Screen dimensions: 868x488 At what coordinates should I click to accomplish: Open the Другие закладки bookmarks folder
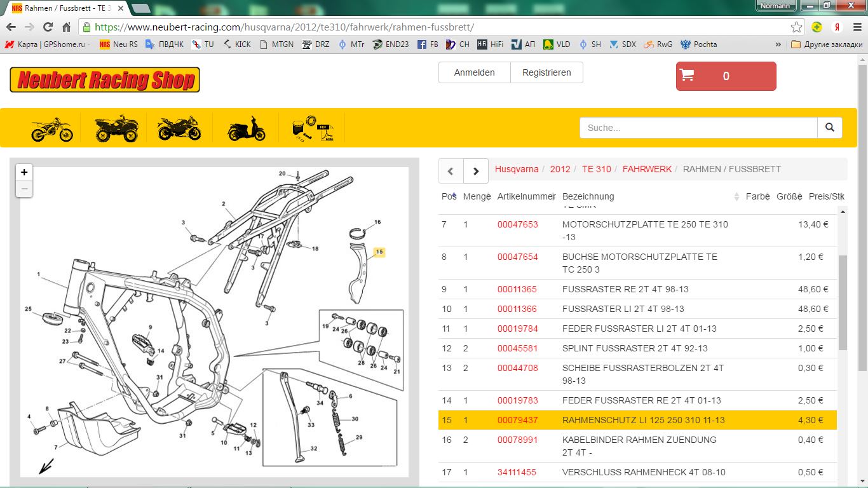coord(827,44)
